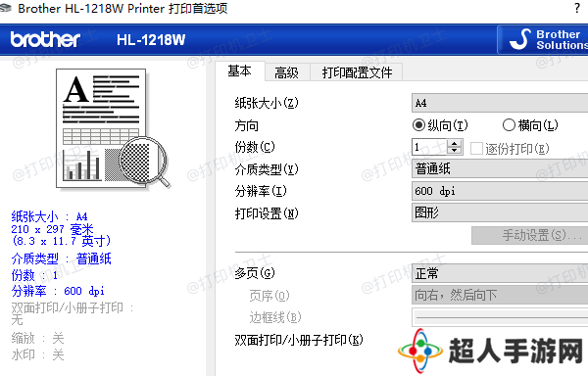Switch to the 基本 tab
Image resolution: width=588 pixels, height=376 pixels.
tap(240, 70)
